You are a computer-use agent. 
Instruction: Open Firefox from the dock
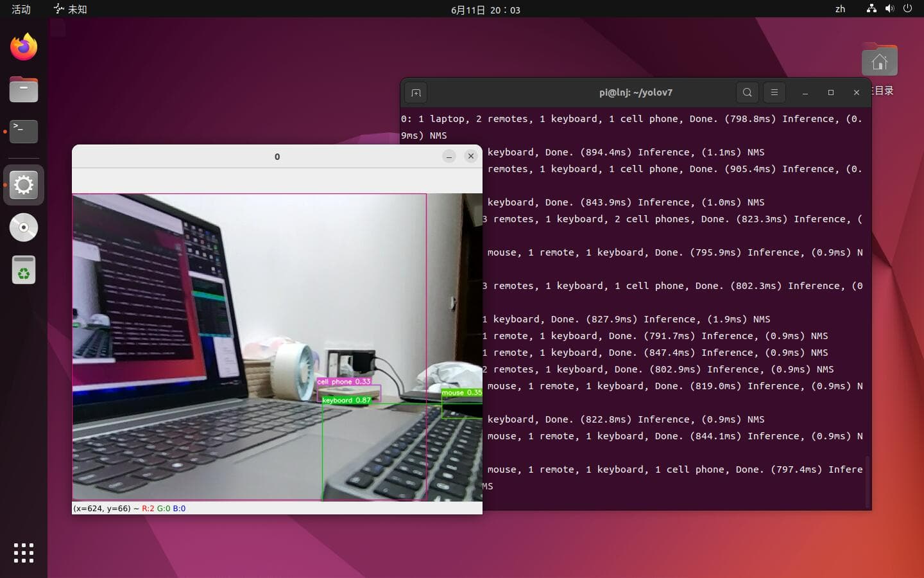[x=24, y=47]
